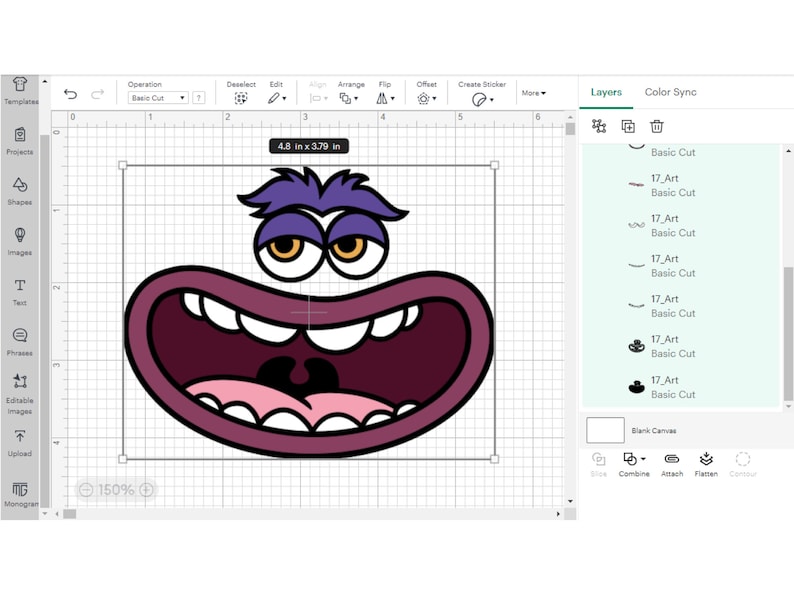This screenshot has width=794, height=596.
Task: Click the layers panel vertical scrollbar
Action: pos(788,333)
